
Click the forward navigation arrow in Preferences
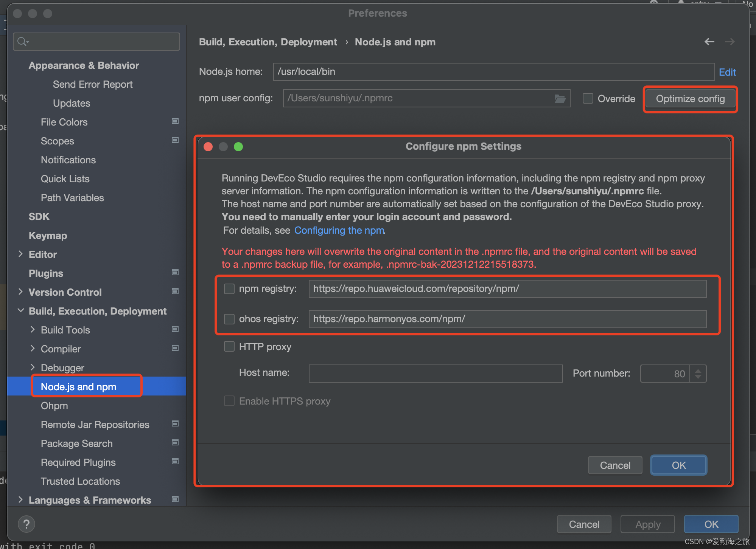coord(730,42)
